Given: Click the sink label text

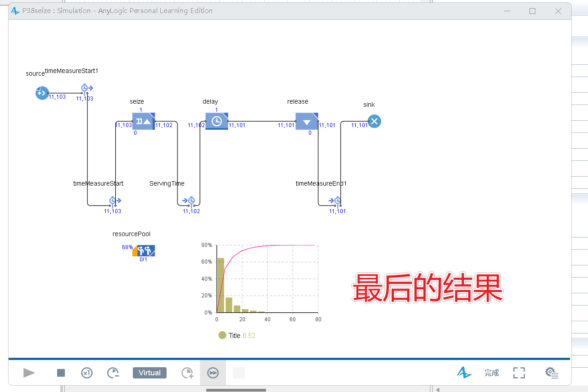Looking at the screenshot, I should point(369,105).
